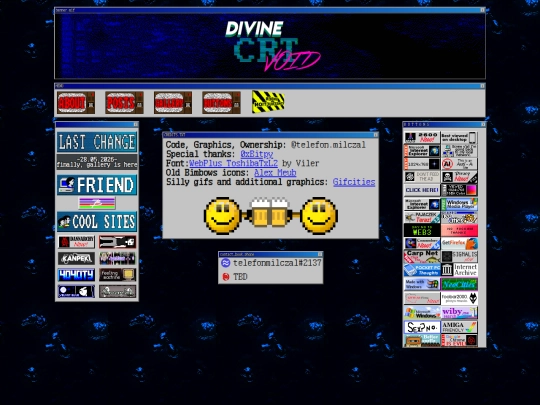Viewport: 540px width, 405px height.
Task: Click the Get Firefox badge
Action: click(x=459, y=243)
